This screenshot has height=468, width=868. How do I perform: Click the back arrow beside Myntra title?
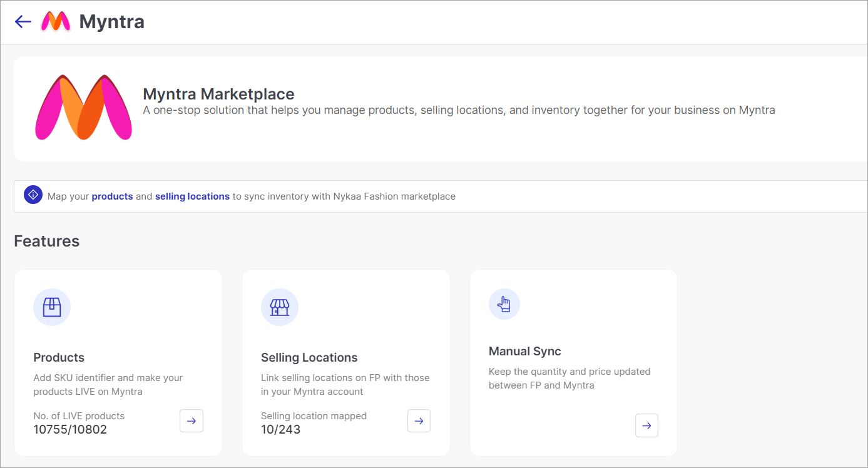click(23, 21)
